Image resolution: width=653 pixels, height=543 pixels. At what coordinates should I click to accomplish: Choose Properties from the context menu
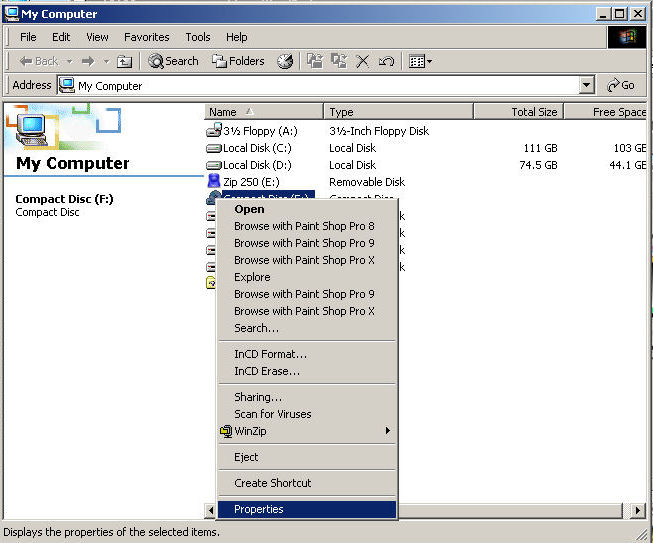(x=259, y=509)
